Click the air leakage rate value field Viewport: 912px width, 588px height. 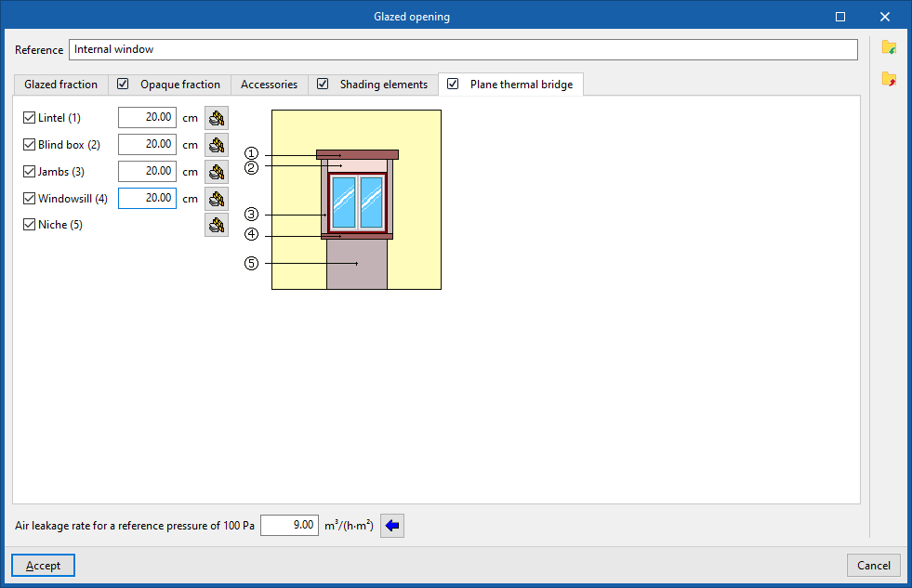[289, 525]
